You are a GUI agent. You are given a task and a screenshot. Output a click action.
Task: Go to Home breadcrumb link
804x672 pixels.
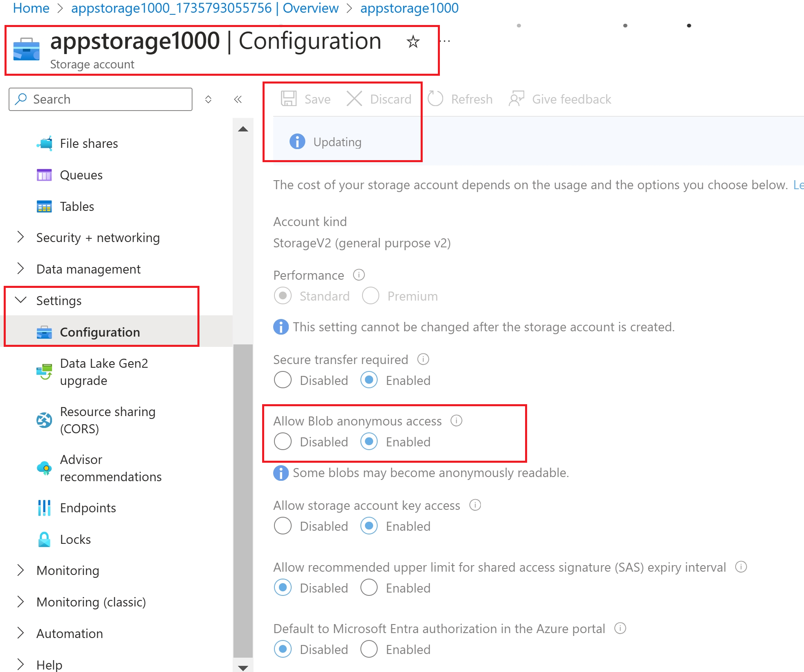click(31, 8)
